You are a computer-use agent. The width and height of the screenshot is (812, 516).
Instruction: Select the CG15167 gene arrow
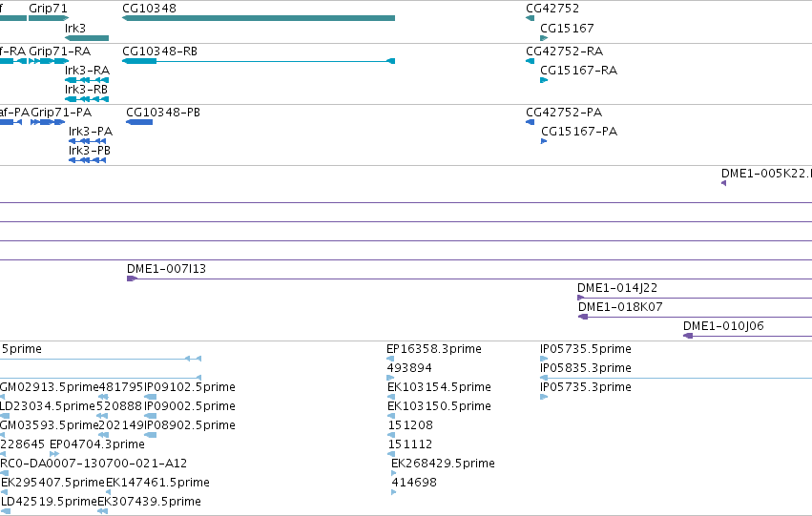pyautogui.click(x=544, y=38)
